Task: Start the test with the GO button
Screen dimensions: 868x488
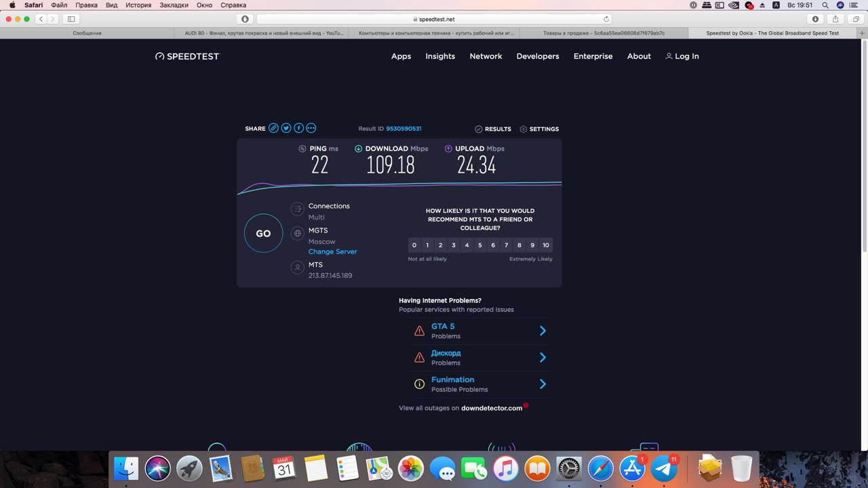Action: [x=263, y=233]
